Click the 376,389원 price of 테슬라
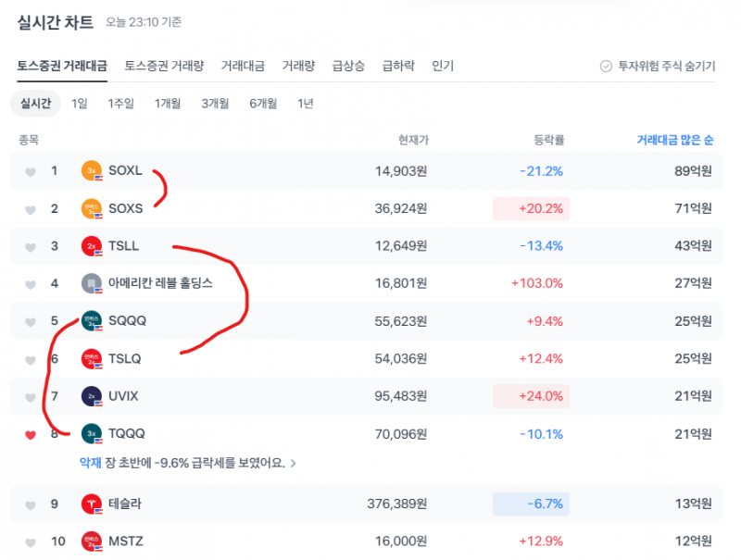This screenshot has width=741, height=560. tap(397, 504)
